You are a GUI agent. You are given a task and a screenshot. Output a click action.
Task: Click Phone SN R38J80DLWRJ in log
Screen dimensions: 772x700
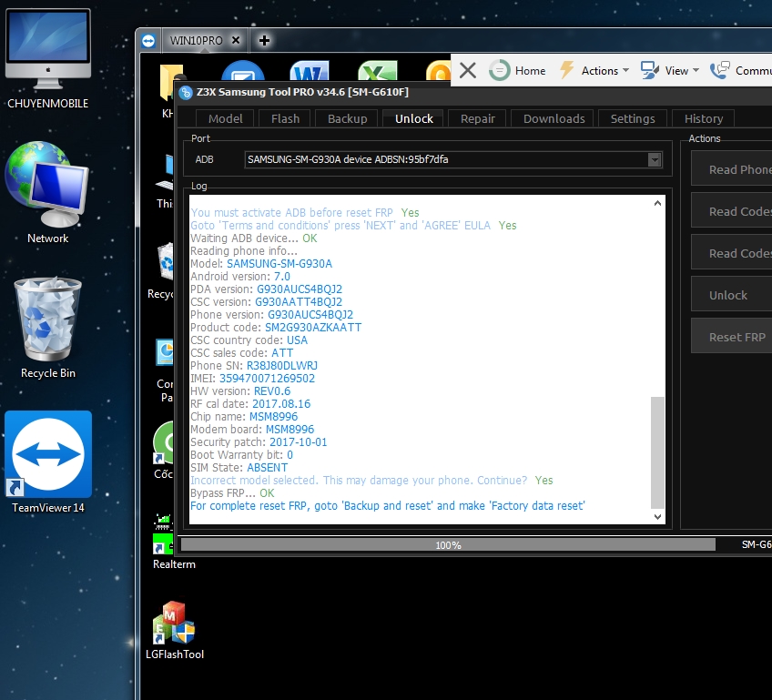pyautogui.click(x=281, y=365)
